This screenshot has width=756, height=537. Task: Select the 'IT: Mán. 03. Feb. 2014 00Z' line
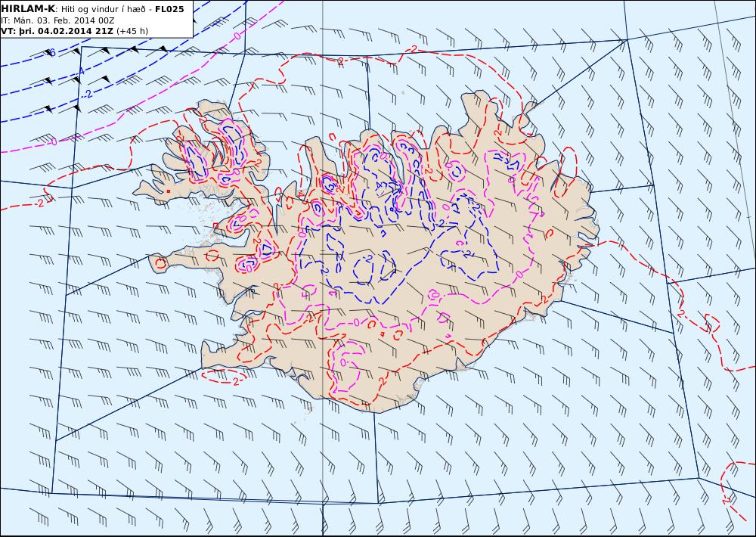[x=58, y=20]
